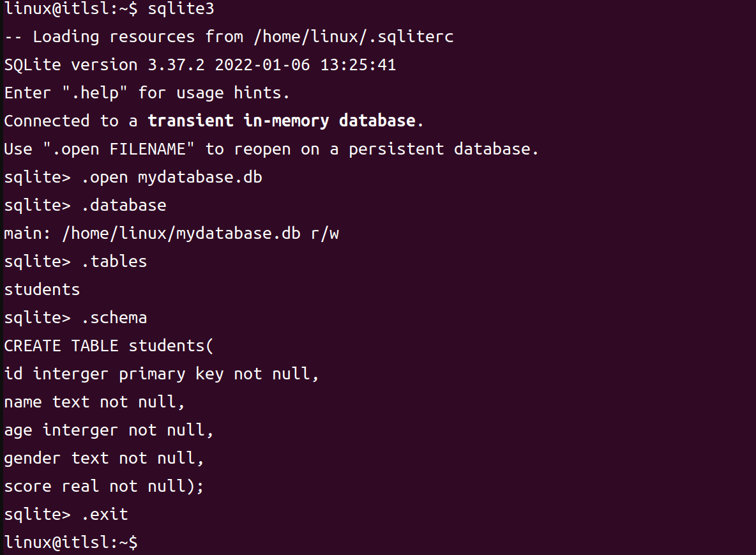Click the ".exit" command
Screen dimensions: 756x555
point(104,515)
